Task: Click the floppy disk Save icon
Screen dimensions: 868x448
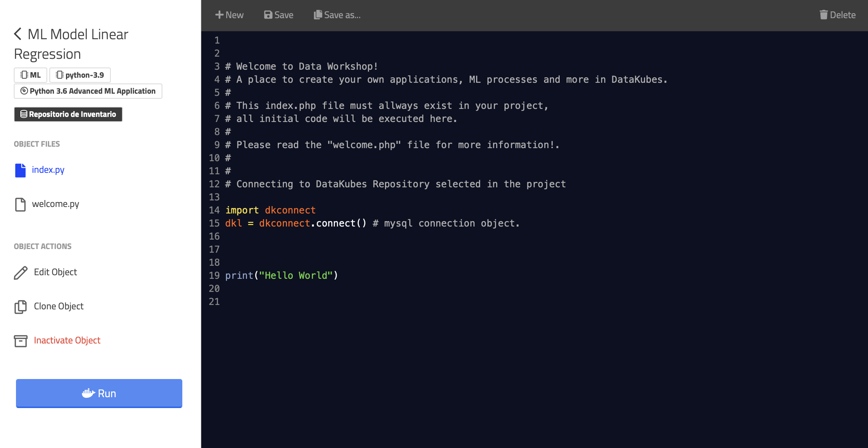Action: click(268, 15)
